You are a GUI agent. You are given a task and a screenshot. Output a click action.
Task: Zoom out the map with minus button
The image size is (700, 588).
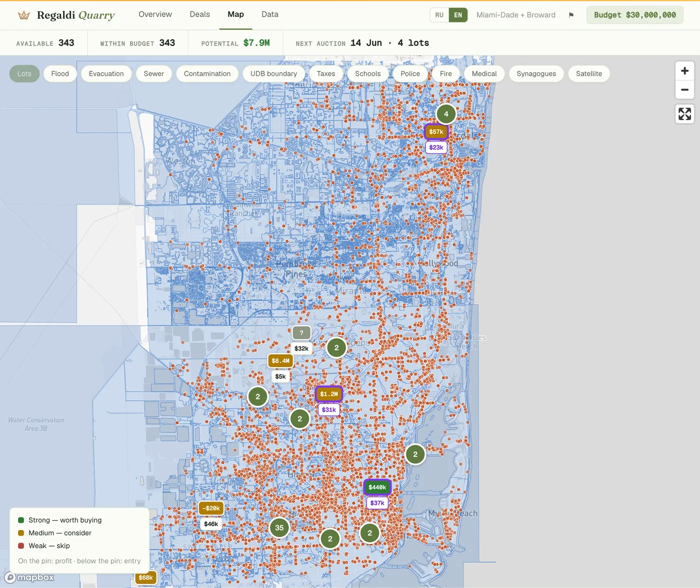click(685, 90)
